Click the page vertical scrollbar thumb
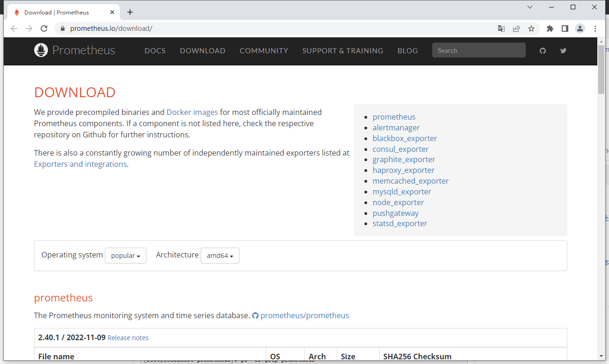The image size is (609, 364). (602, 70)
